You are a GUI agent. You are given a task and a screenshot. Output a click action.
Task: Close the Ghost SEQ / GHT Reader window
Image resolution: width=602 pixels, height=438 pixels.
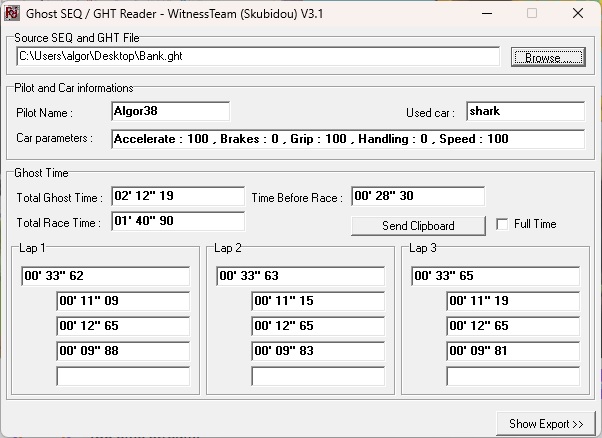(578, 13)
